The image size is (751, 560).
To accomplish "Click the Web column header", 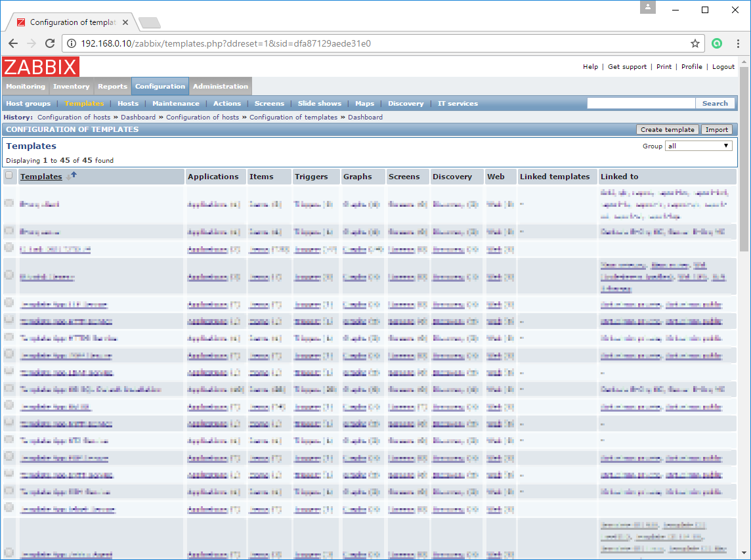I will (496, 177).
